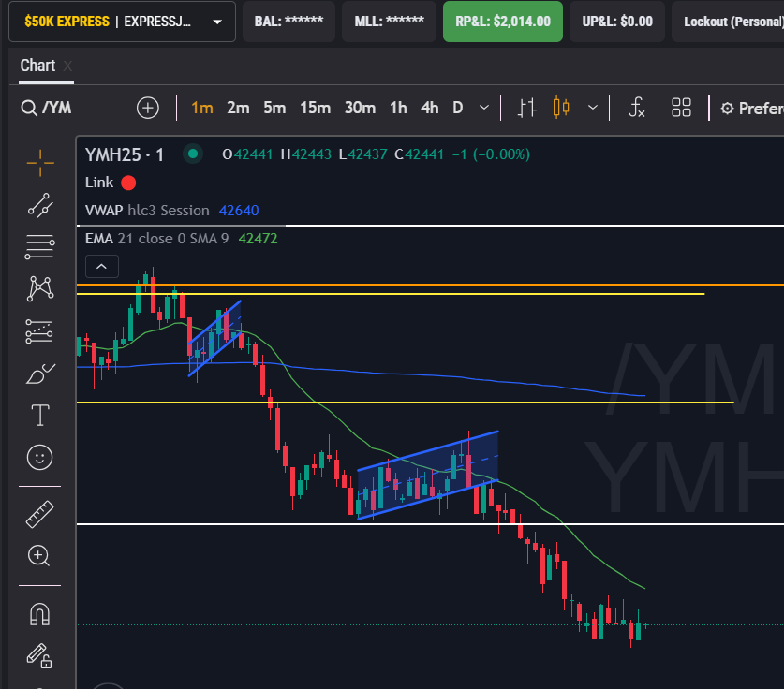Click the UP&L $0.00 button
The width and height of the screenshot is (784, 689).
[617, 22]
